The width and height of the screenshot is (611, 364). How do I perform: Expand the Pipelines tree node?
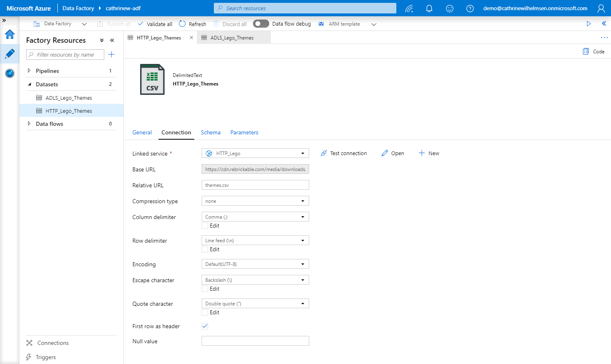[29, 71]
